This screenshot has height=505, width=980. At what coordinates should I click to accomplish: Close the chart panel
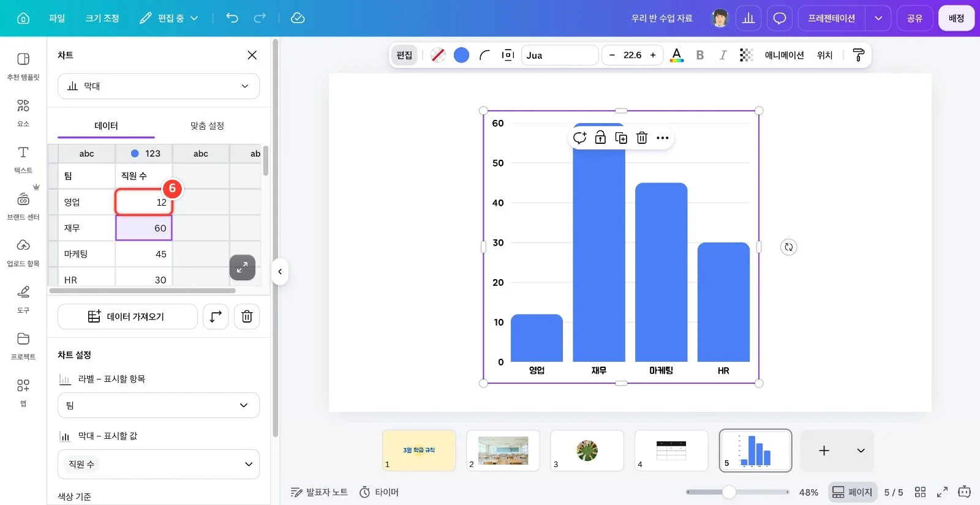click(x=252, y=55)
